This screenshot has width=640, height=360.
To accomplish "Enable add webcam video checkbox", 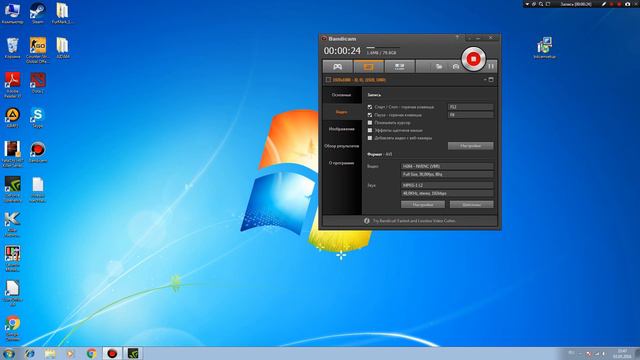I will coord(370,138).
